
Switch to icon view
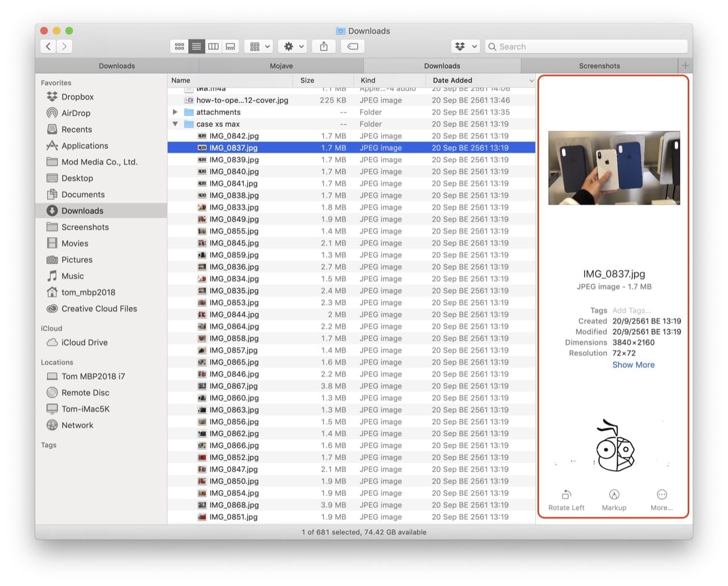coord(179,46)
